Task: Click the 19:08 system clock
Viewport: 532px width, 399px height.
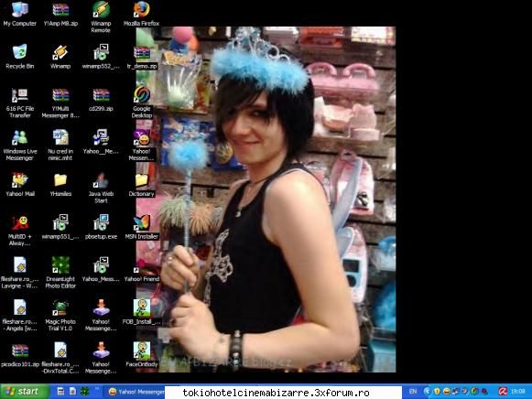Action: (517, 392)
